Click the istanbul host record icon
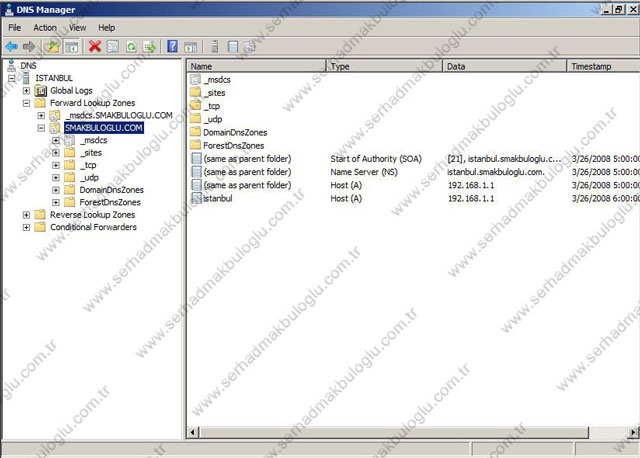 tap(196, 198)
